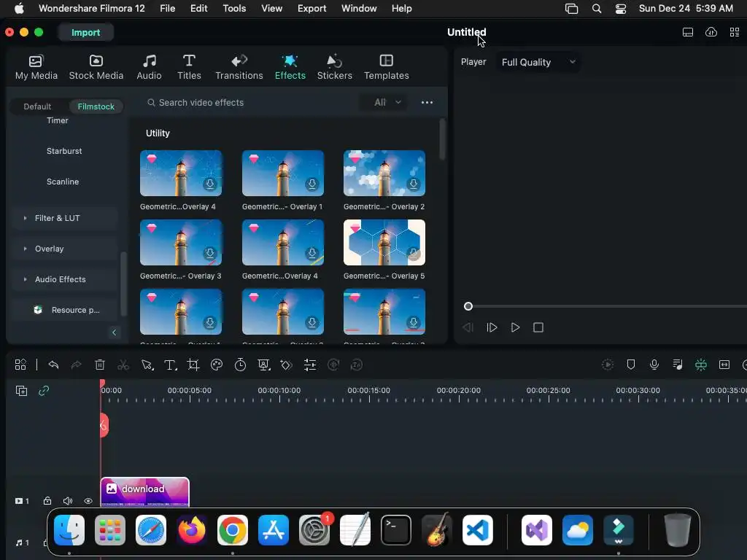Open the Player Full Quality dropdown
The width and height of the screenshot is (747, 560).
click(538, 63)
